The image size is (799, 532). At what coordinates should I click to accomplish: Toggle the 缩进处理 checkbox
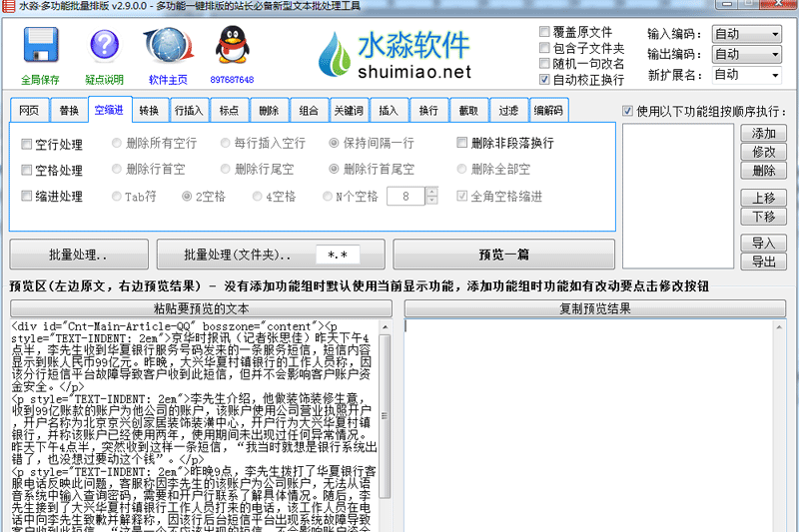27,196
